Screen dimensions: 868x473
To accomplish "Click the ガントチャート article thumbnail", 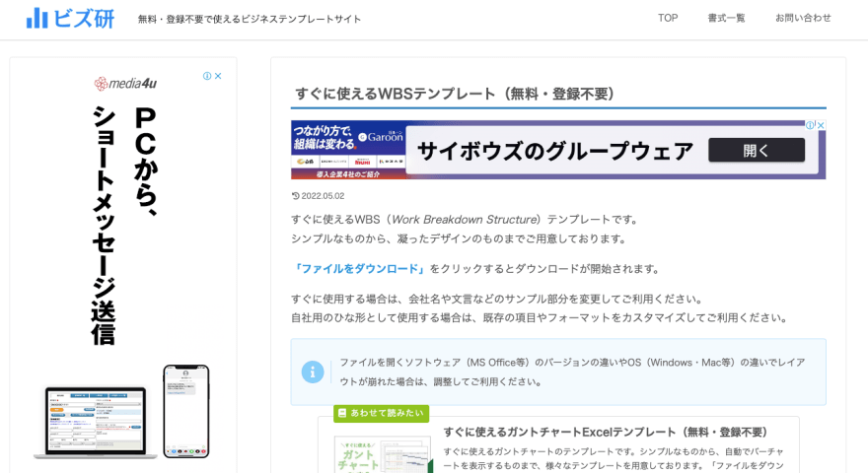I will [384, 454].
